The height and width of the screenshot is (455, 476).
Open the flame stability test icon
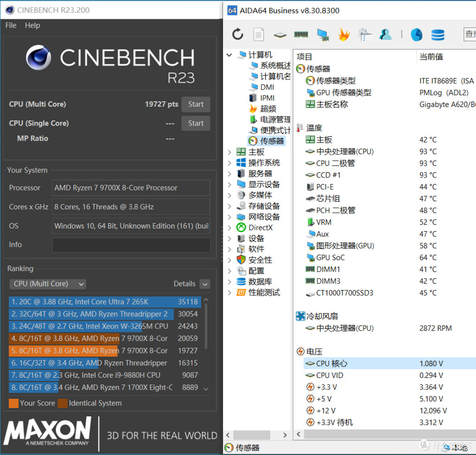click(x=344, y=34)
